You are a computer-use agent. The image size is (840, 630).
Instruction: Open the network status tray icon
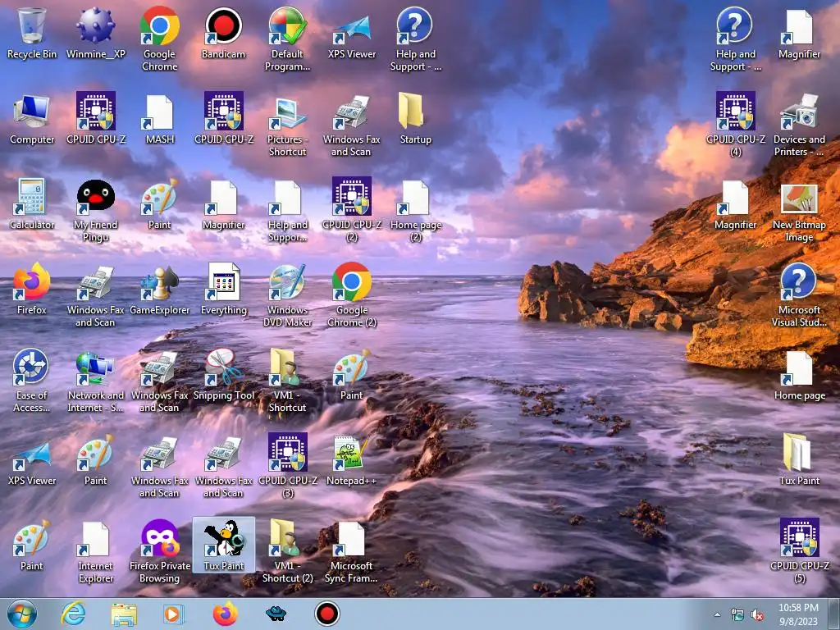tap(737, 615)
